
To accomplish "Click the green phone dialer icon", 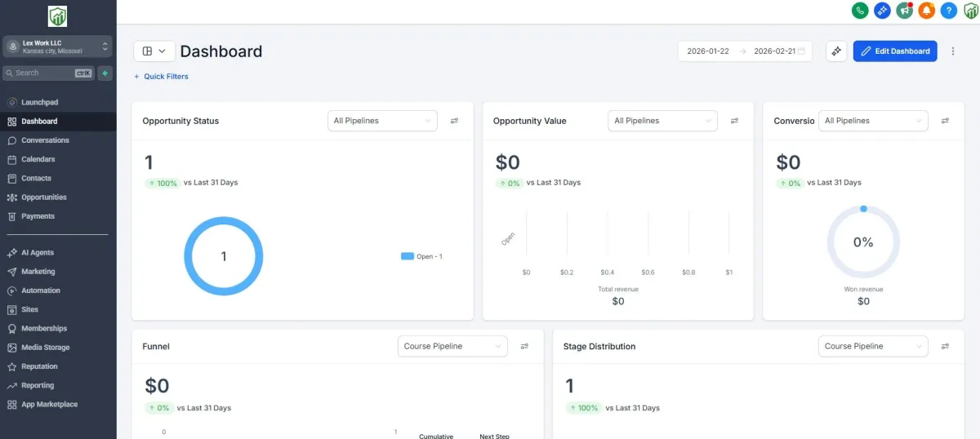I will 860,11.
